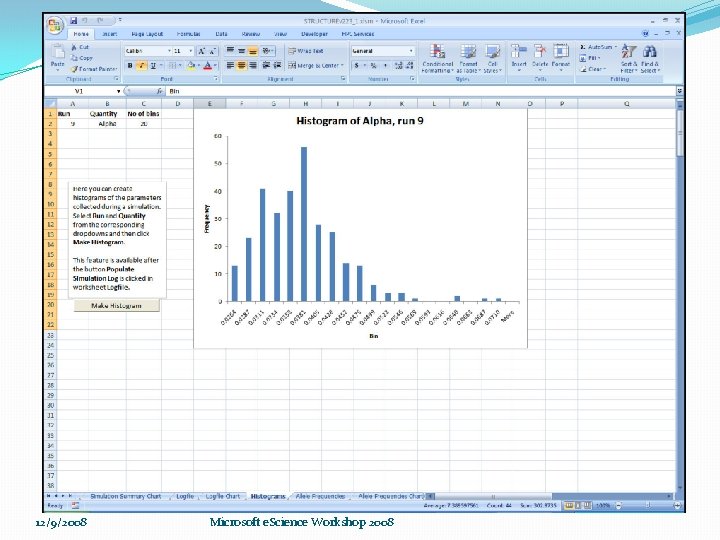Click the fill color swatch button

[191, 66]
